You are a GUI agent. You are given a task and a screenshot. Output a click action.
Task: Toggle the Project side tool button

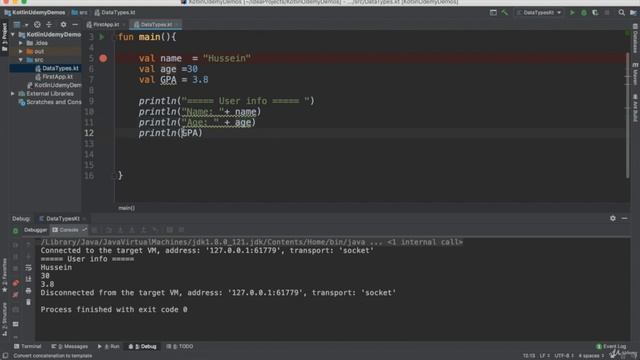(4, 37)
